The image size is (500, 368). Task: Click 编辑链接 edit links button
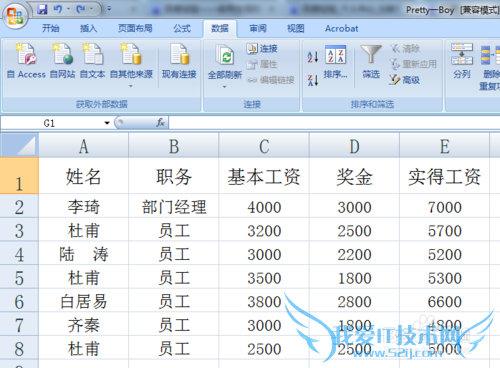pyautogui.click(x=270, y=80)
